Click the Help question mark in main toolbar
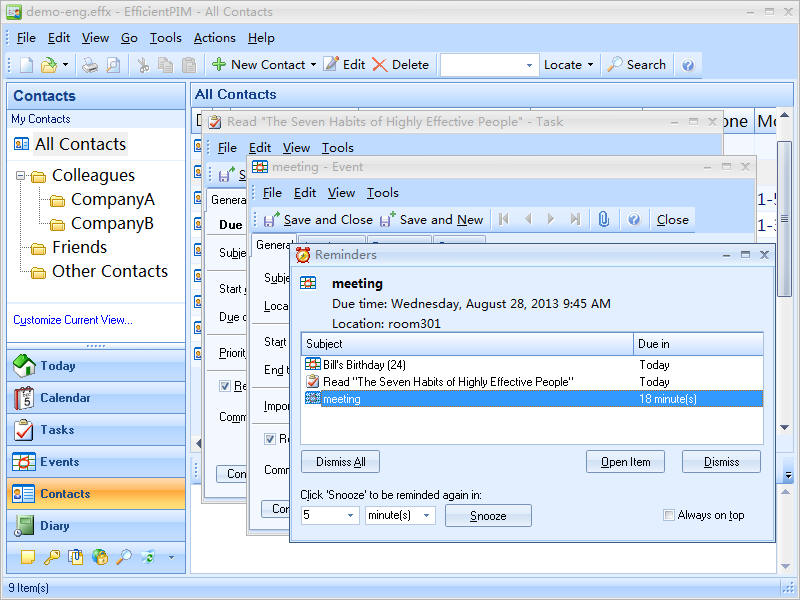The height and width of the screenshot is (600, 800). pyautogui.click(x=688, y=65)
